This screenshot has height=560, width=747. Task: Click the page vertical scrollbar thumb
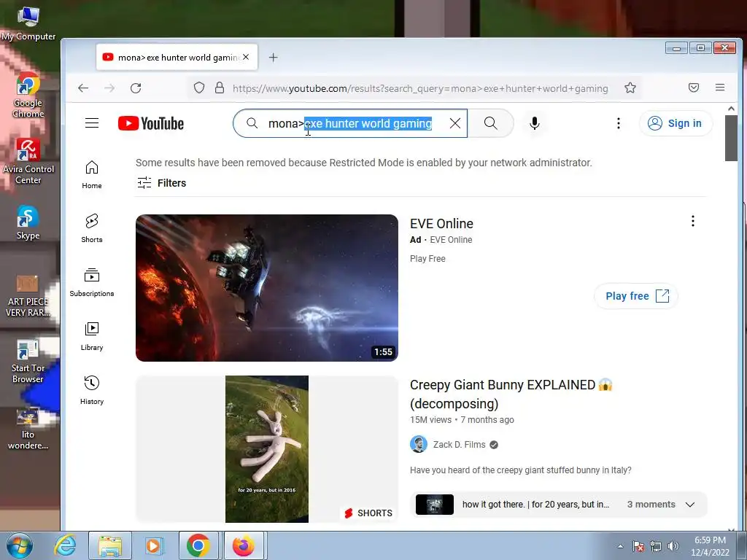click(731, 138)
